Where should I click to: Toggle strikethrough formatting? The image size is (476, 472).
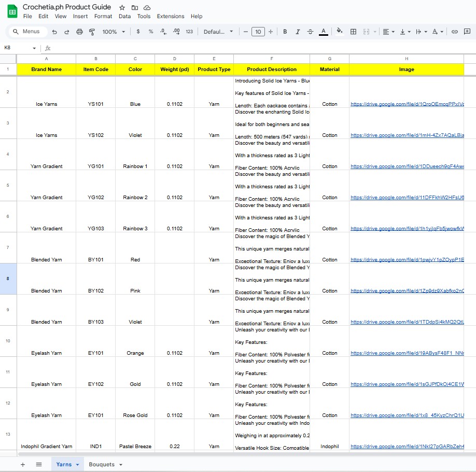310,31
